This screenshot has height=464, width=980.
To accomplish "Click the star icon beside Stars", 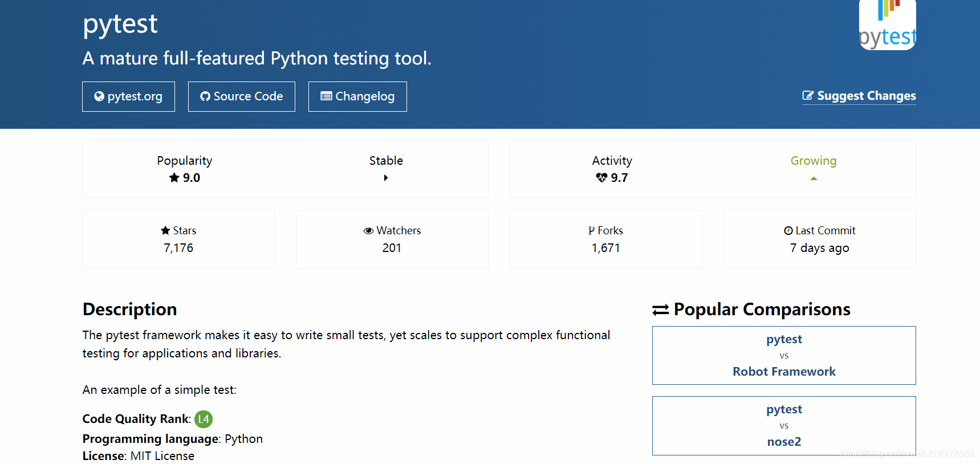I will [x=165, y=230].
